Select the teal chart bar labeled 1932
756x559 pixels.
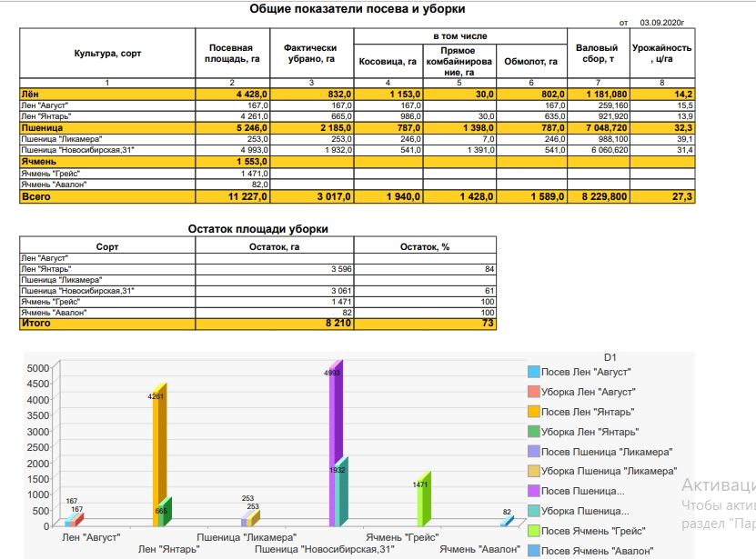coord(341,495)
